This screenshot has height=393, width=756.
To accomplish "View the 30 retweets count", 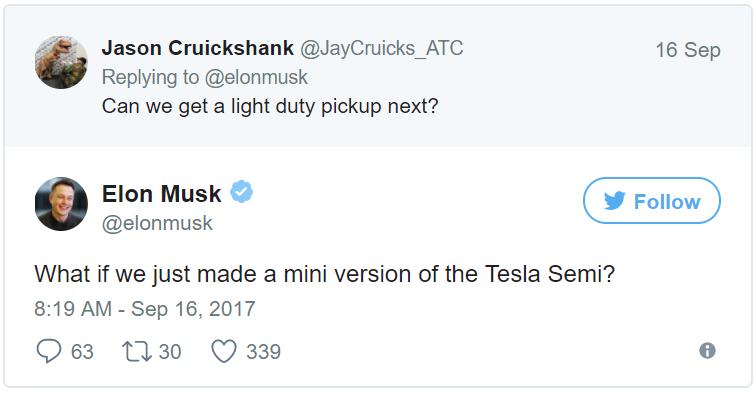I will point(170,352).
